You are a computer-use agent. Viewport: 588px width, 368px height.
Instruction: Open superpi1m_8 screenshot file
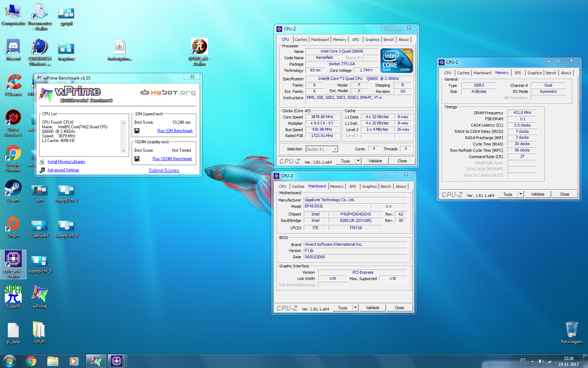pos(66,229)
